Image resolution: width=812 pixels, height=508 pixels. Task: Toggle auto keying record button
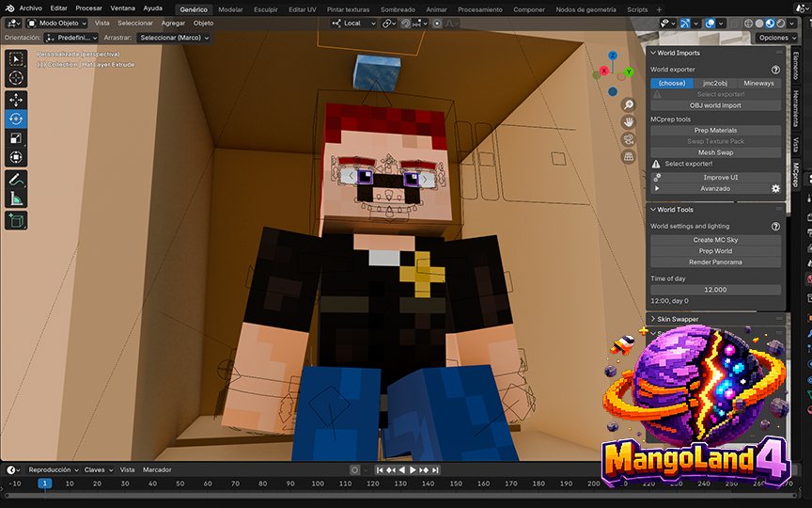354,470
